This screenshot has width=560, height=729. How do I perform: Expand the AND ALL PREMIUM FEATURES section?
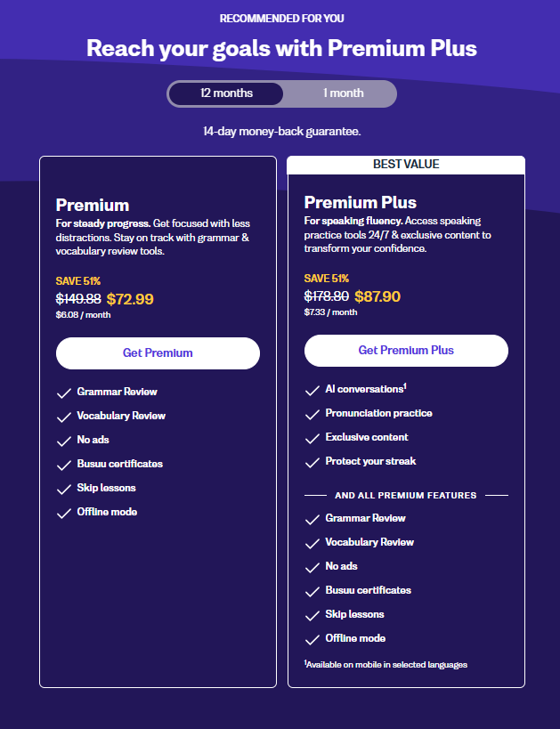[406, 494]
